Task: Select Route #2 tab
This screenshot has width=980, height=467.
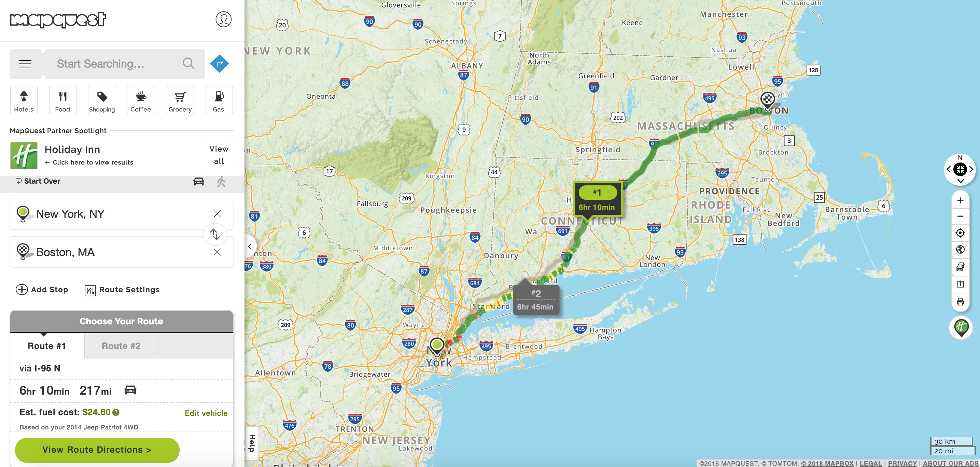Action: pos(121,345)
